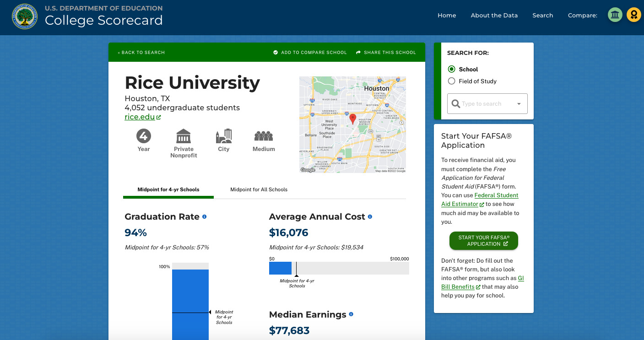Click the Average Annual Cost bar
This screenshot has height=340, width=644.
(339, 268)
